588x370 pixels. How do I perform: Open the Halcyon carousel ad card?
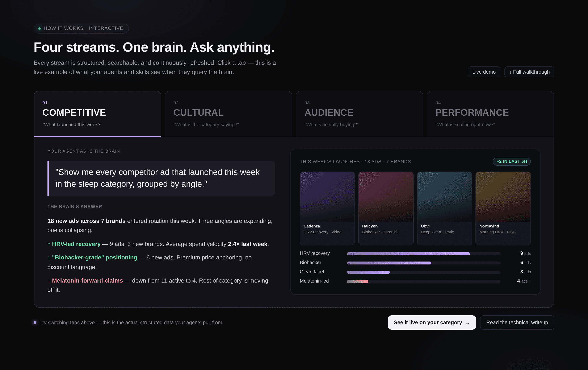(x=386, y=208)
